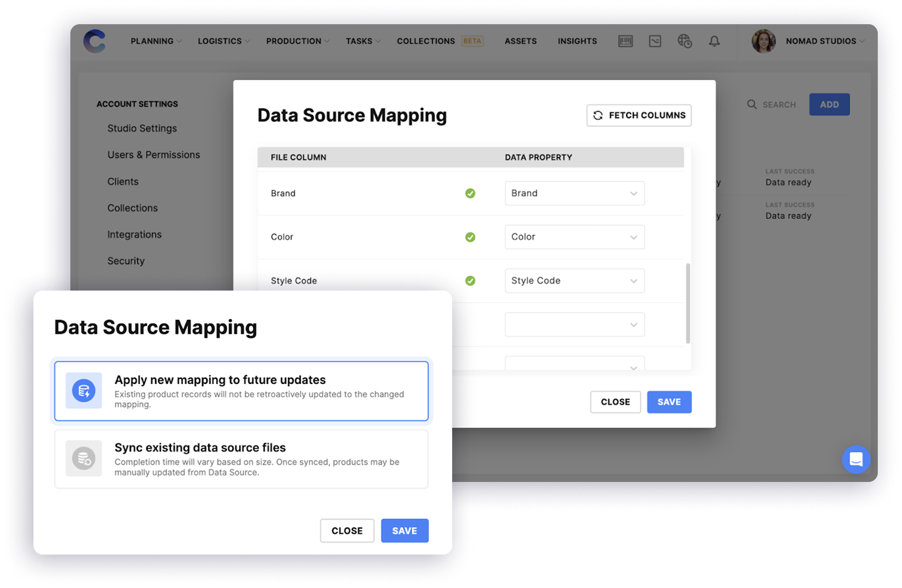The width and height of the screenshot is (902, 588).
Task: Open notifications bell
Action: (715, 41)
